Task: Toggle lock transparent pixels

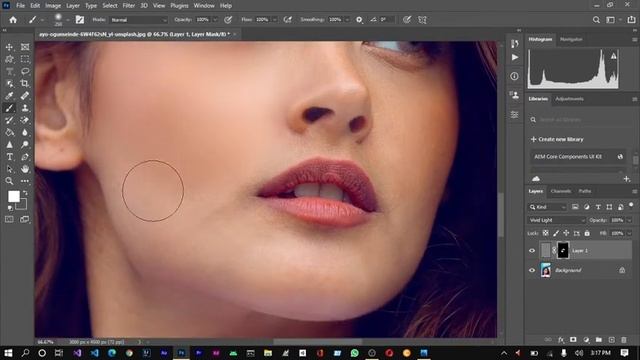Action: coord(546,233)
